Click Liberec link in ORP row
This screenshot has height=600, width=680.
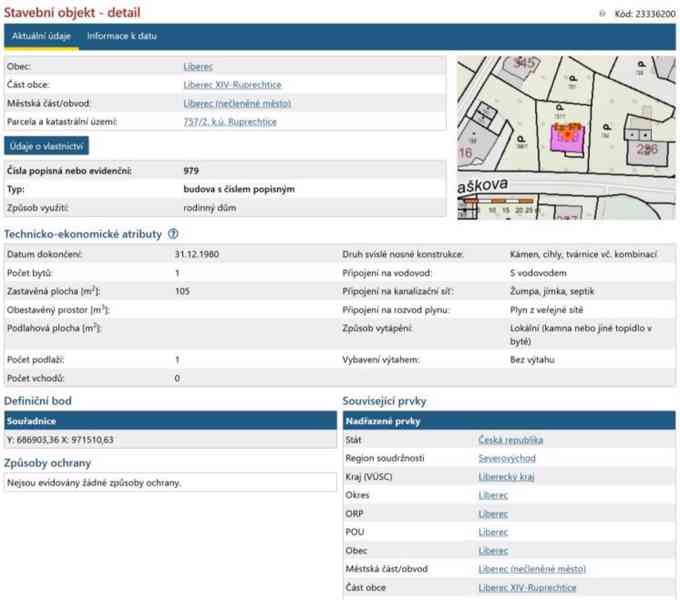tap(493, 514)
